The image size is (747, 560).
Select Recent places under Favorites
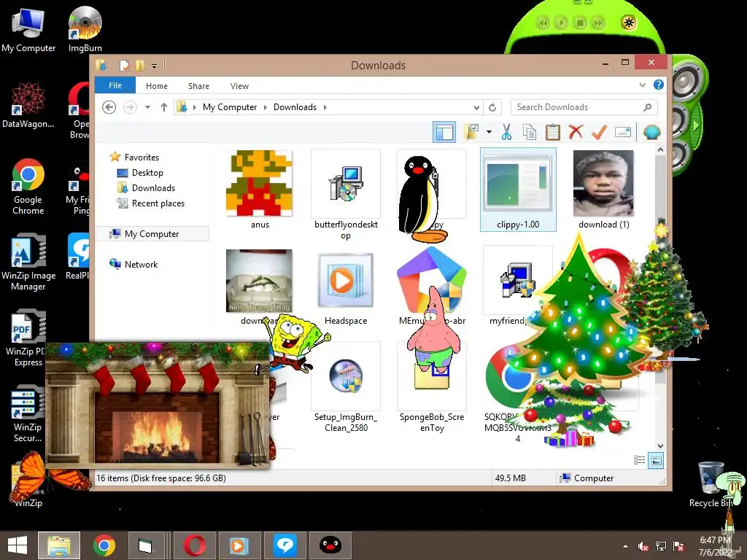[x=158, y=203]
